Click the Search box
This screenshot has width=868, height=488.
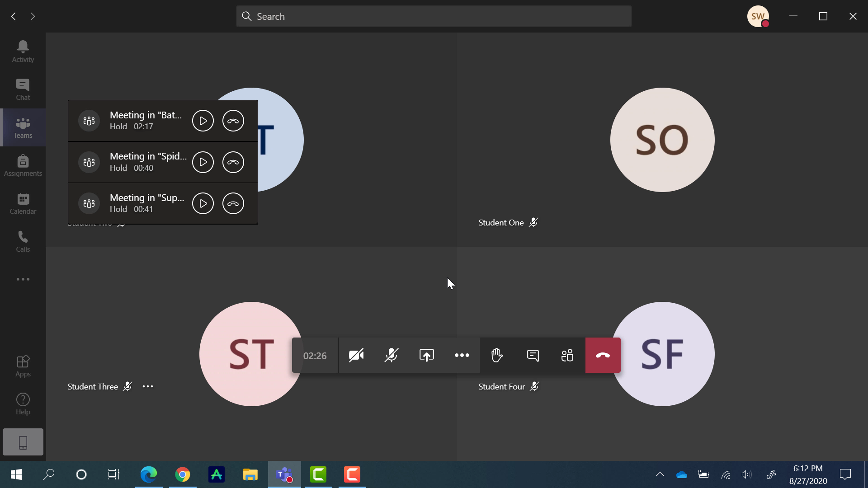point(434,16)
